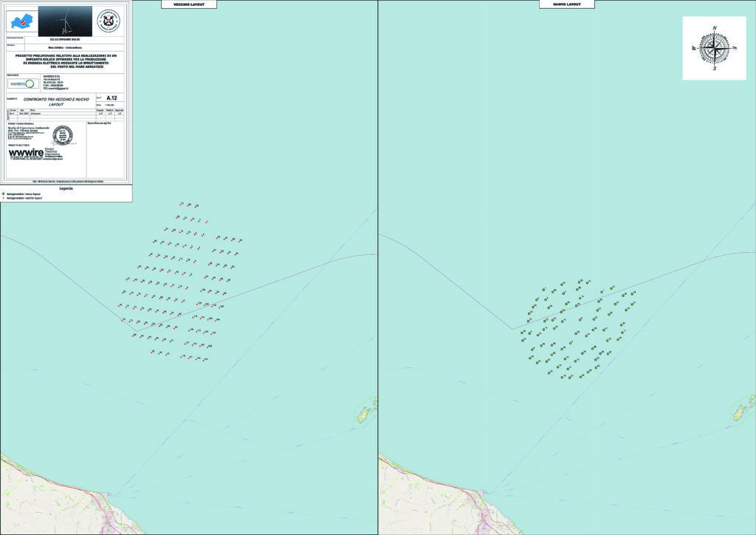Open the offshore wind turbine photo
The width and height of the screenshot is (756, 535).
click(66, 20)
